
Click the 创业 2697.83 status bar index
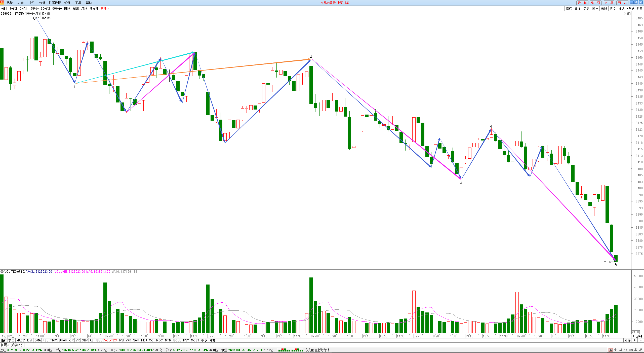[247, 350]
